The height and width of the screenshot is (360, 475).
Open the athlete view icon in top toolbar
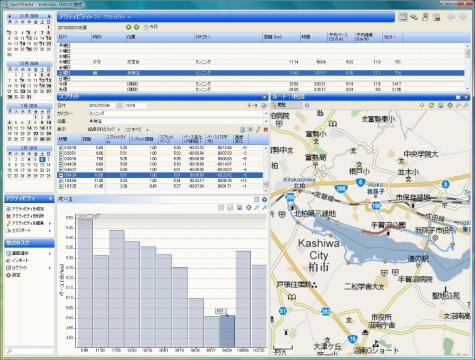425,17
